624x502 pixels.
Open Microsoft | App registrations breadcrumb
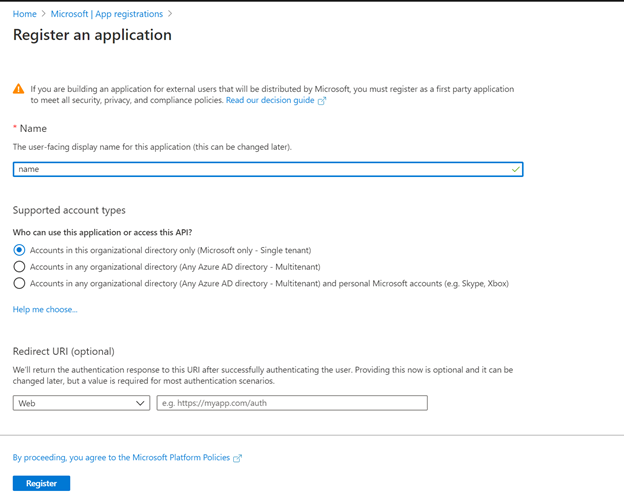107,14
